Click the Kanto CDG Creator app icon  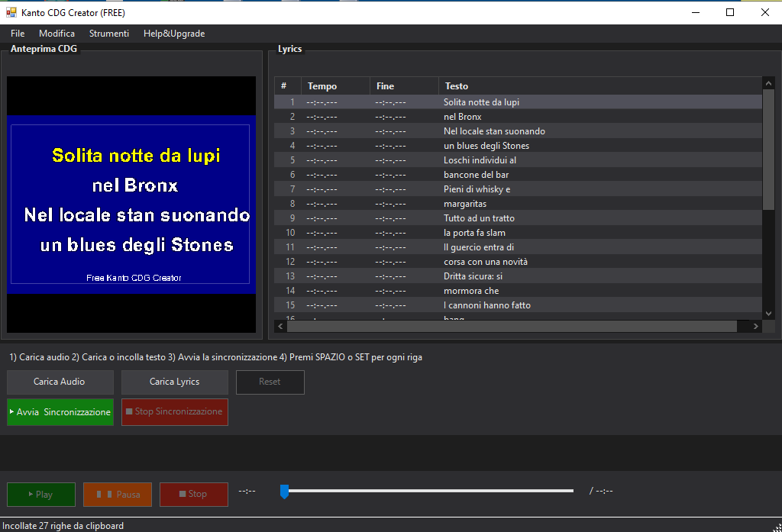click(11, 13)
